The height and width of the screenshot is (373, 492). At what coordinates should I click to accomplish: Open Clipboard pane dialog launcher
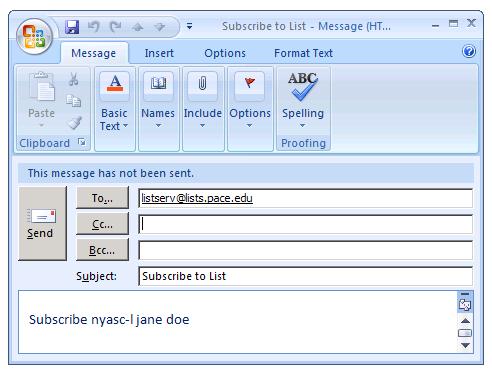(81, 142)
